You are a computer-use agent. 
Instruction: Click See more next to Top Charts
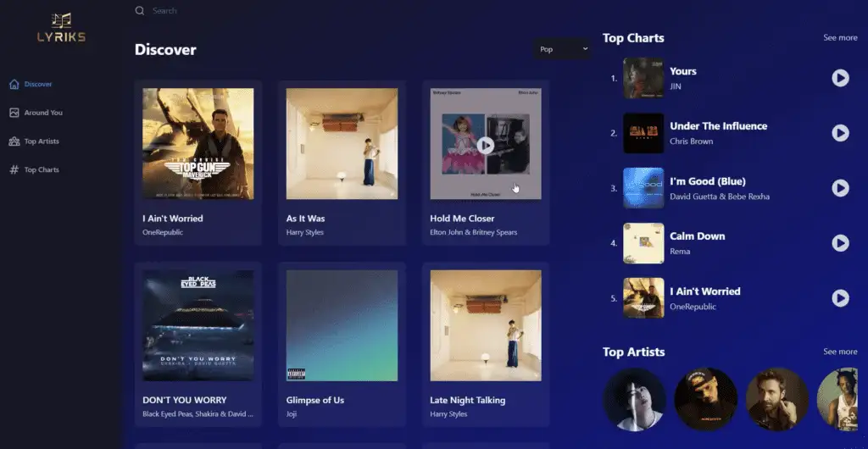click(x=840, y=37)
